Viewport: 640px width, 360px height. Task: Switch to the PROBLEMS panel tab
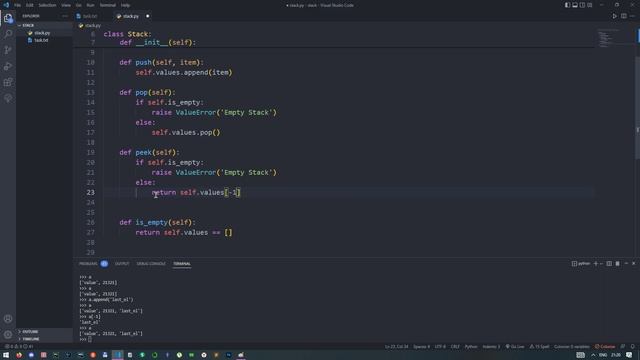[93, 264]
